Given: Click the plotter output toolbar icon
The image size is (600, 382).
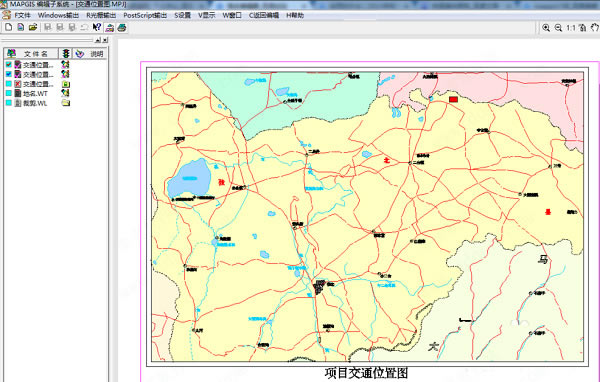Looking at the screenshot, I should 109,28.
